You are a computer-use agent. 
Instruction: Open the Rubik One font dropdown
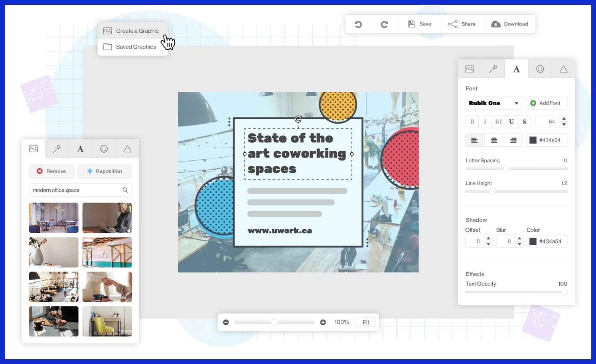point(494,103)
